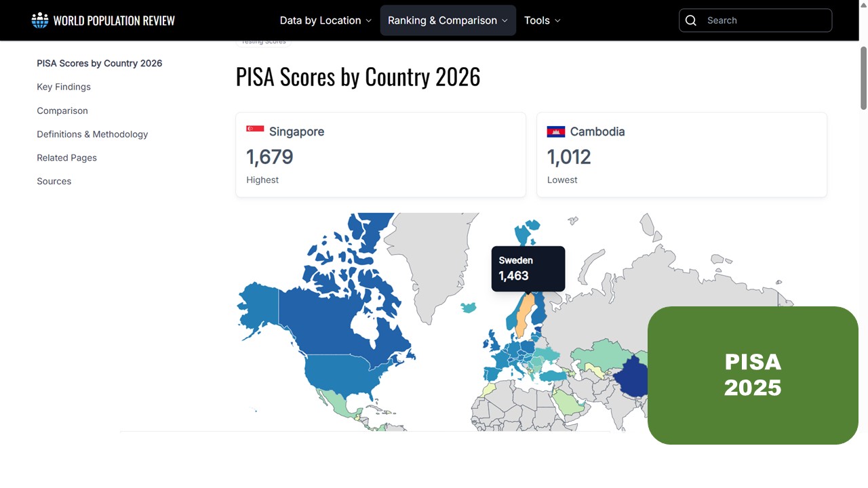Click the World Population Review globe logo
This screenshot has height=488, width=868.
click(x=40, y=20)
